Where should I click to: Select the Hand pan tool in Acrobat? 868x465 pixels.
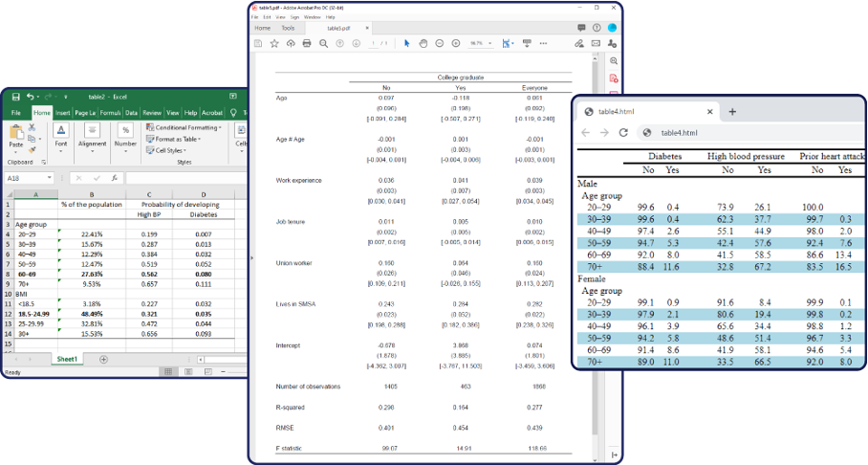[x=423, y=43]
